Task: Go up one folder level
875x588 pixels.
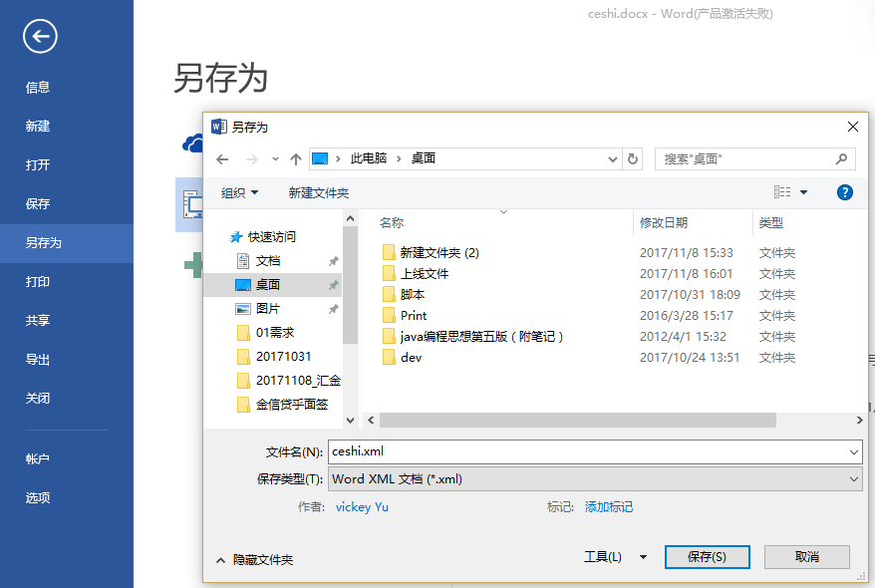Action: pyautogui.click(x=296, y=159)
